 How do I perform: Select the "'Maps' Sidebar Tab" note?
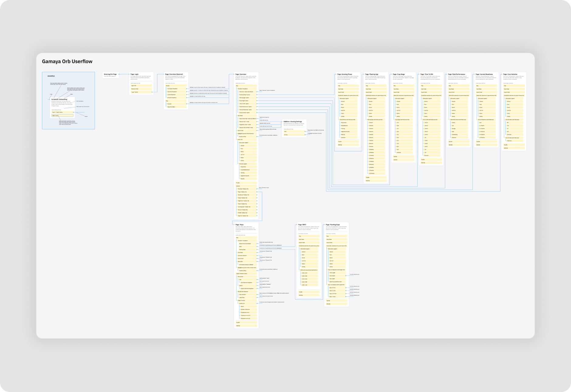click(x=246, y=191)
